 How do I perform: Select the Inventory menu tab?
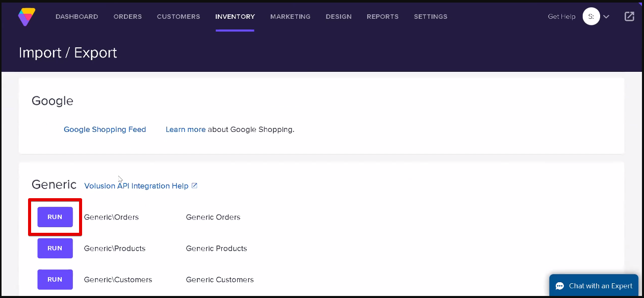click(x=235, y=17)
